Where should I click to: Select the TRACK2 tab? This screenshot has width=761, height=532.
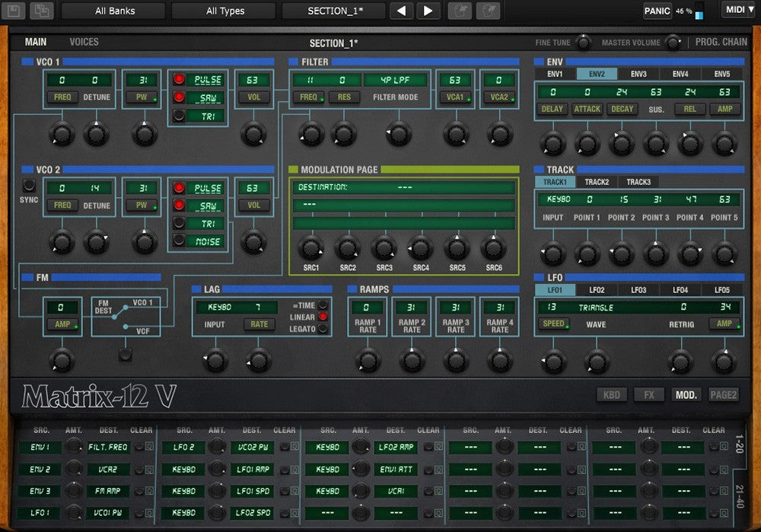(x=597, y=182)
